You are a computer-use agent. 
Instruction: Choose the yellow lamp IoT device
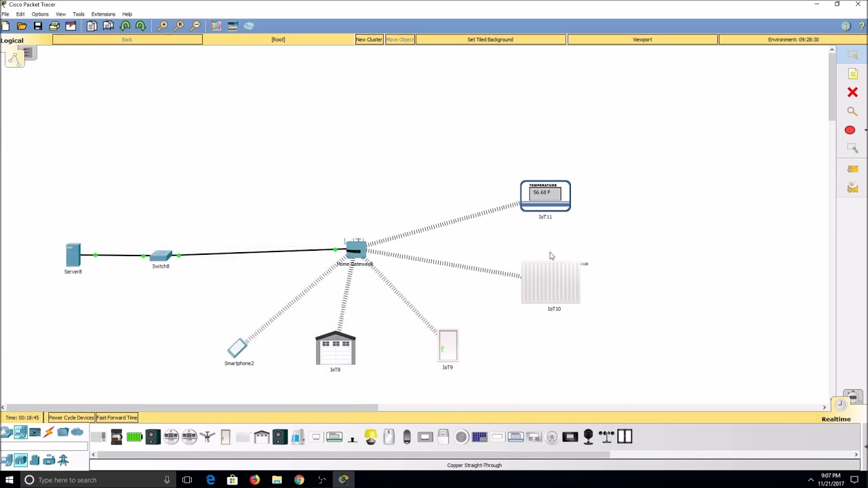(370, 437)
